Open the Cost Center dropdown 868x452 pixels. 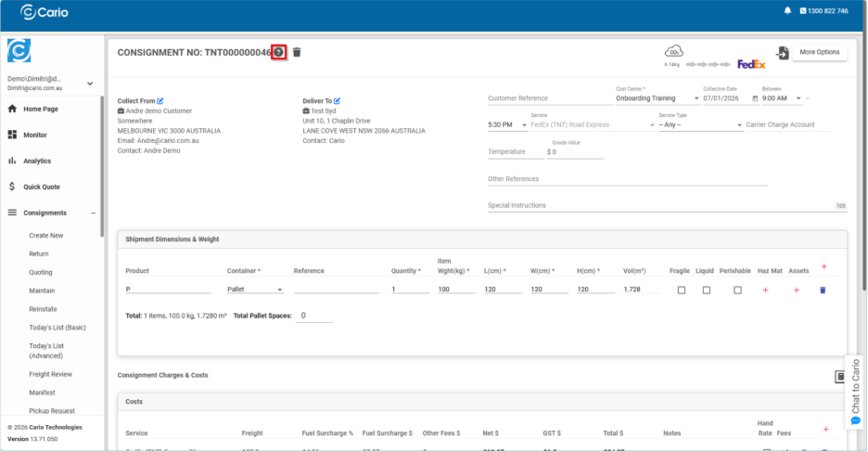tap(657, 98)
